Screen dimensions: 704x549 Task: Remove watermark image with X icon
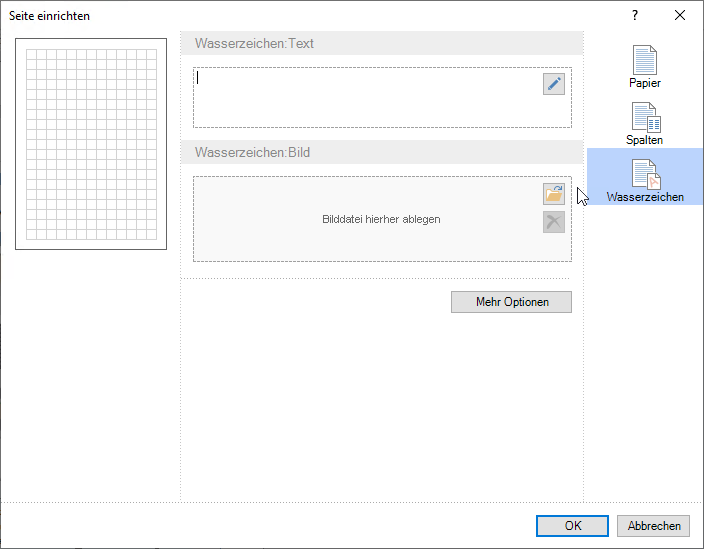[x=554, y=221]
